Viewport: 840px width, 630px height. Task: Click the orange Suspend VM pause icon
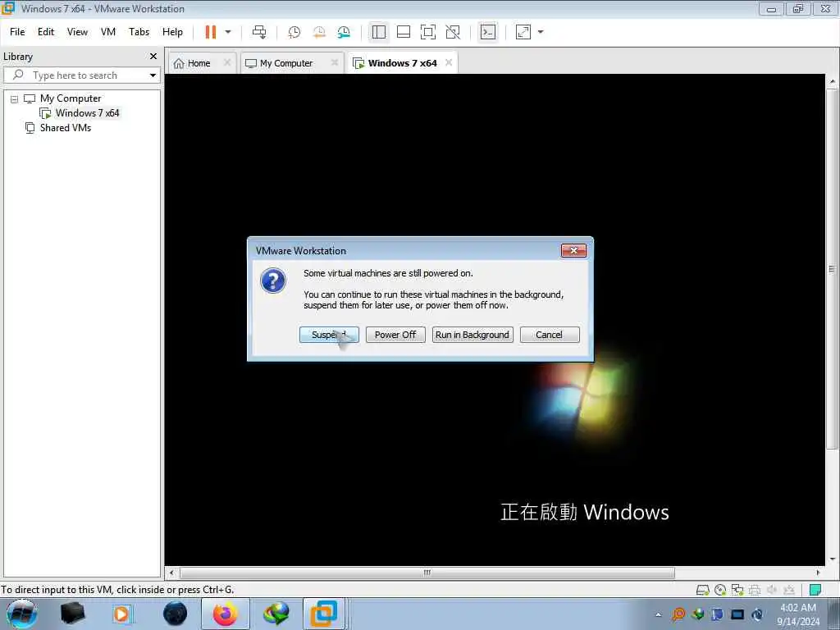tap(211, 32)
